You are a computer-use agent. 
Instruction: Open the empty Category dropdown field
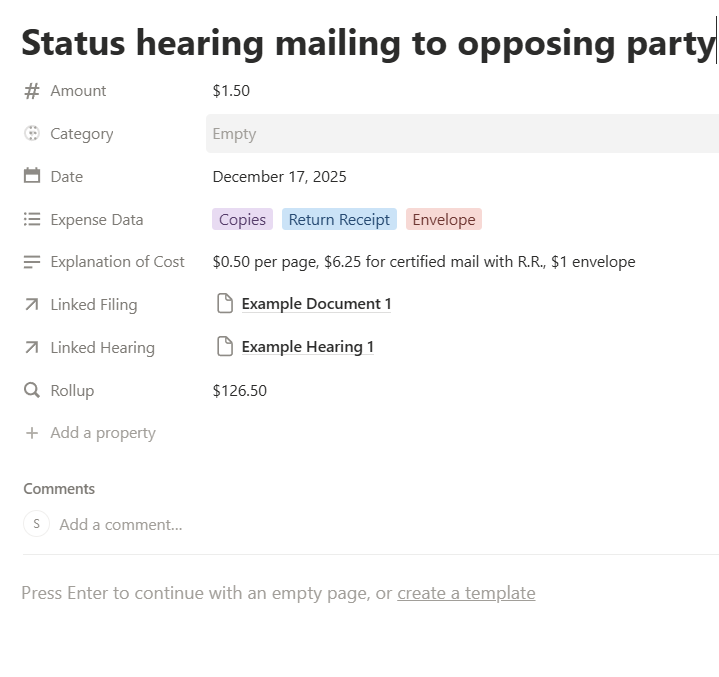(x=460, y=134)
